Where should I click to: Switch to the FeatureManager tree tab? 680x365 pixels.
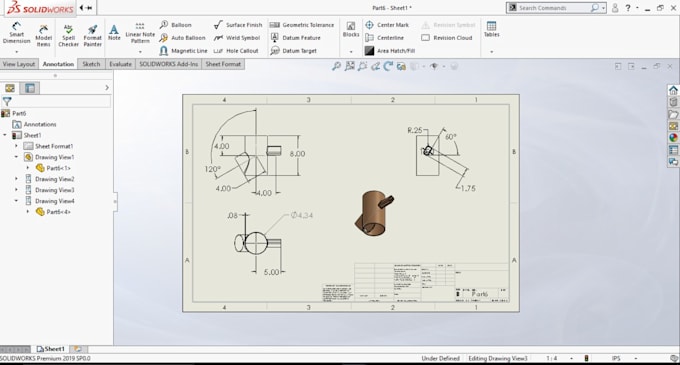tap(10, 88)
